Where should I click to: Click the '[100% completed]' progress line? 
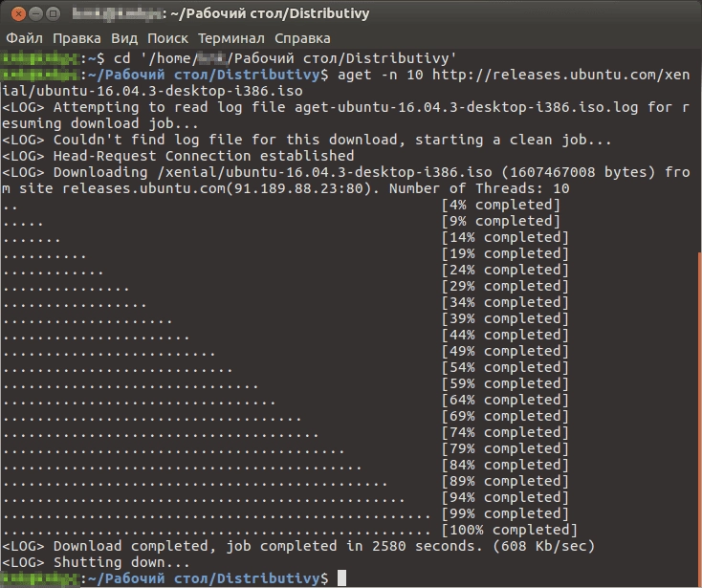coord(290,530)
